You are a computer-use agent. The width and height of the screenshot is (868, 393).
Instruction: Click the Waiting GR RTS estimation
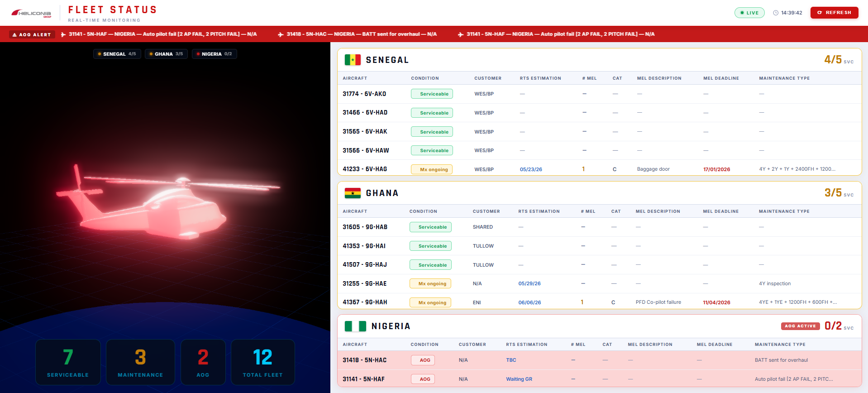tap(519, 379)
